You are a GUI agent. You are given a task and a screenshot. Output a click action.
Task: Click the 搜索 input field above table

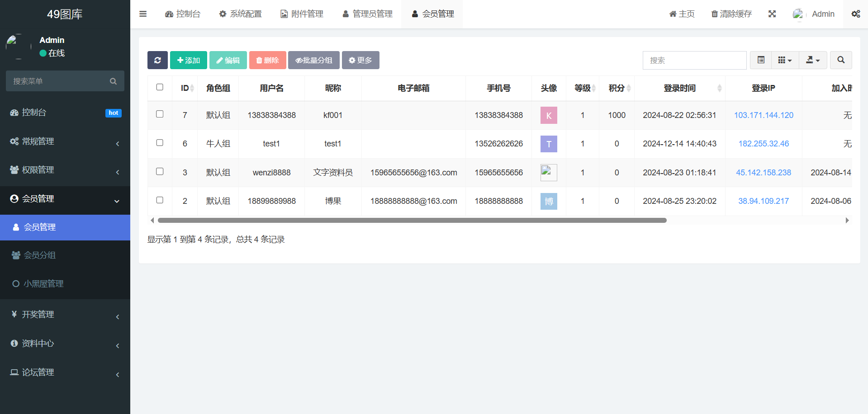pyautogui.click(x=694, y=60)
